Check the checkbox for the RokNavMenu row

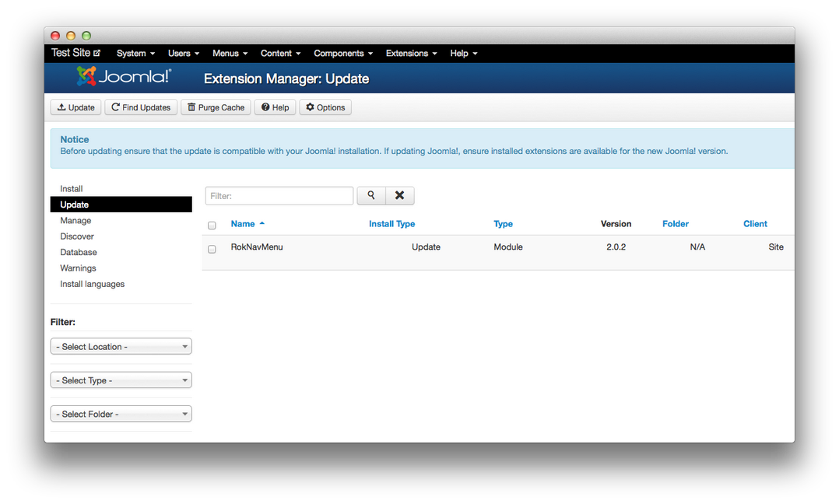pyautogui.click(x=212, y=248)
